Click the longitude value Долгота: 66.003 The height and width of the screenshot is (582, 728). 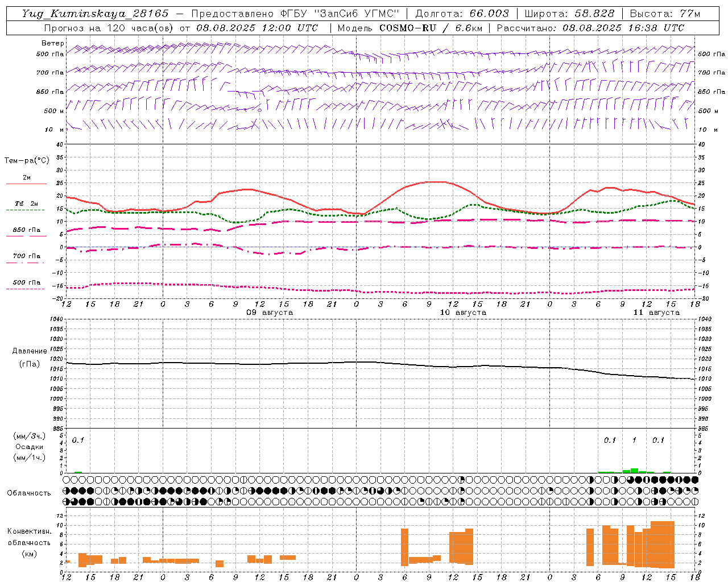coord(462,14)
